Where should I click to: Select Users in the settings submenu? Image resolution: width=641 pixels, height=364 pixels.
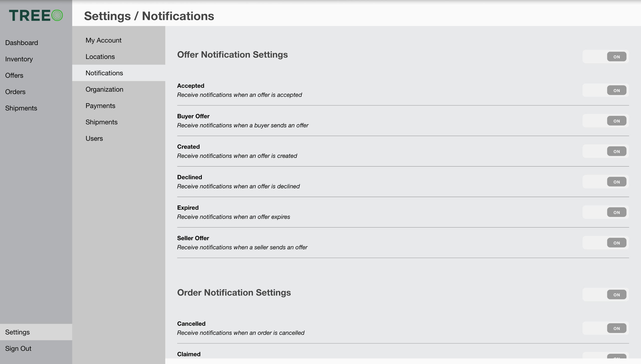[x=94, y=139]
